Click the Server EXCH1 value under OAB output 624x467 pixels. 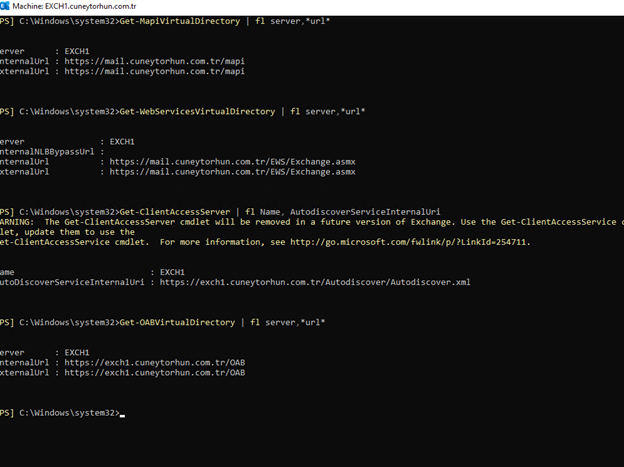pos(77,352)
